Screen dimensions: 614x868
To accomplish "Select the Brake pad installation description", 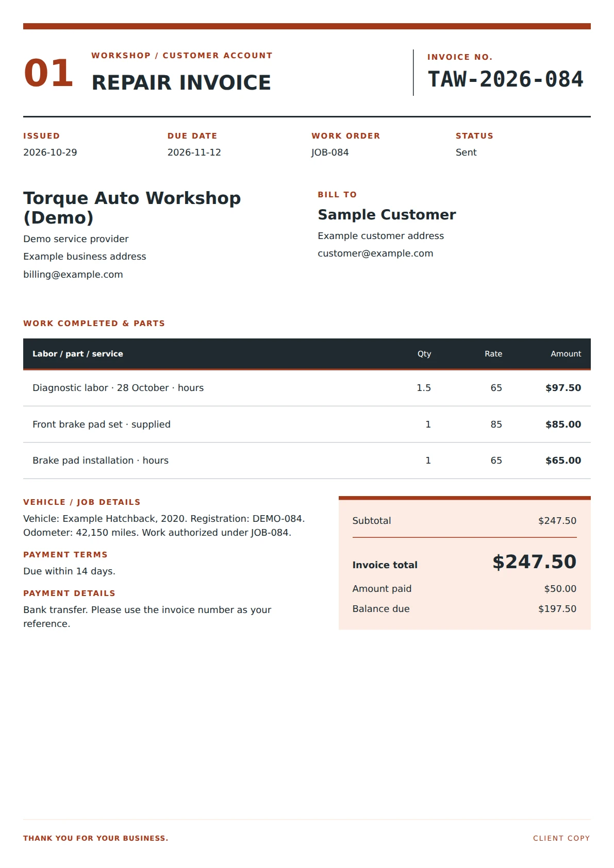I will click(x=101, y=461).
